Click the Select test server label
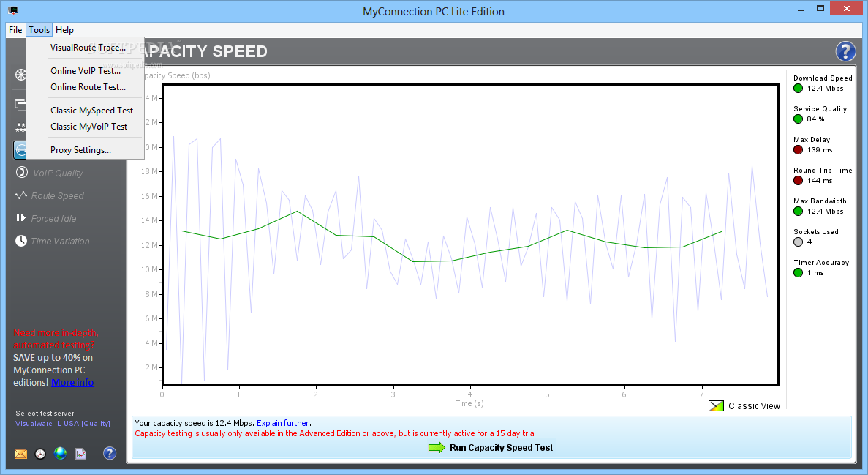 point(45,414)
